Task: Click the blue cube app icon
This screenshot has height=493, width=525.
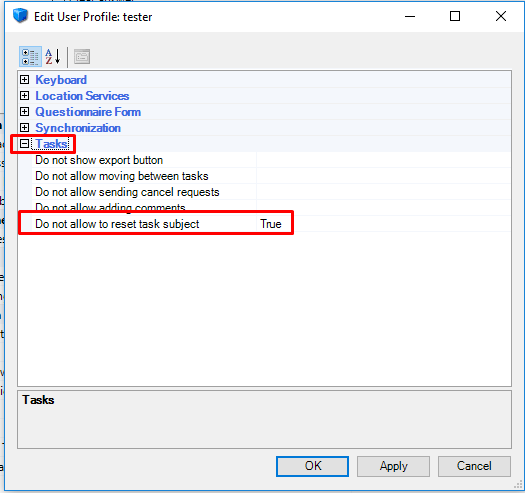Action: pyautogui.click(x=20, y=16)
